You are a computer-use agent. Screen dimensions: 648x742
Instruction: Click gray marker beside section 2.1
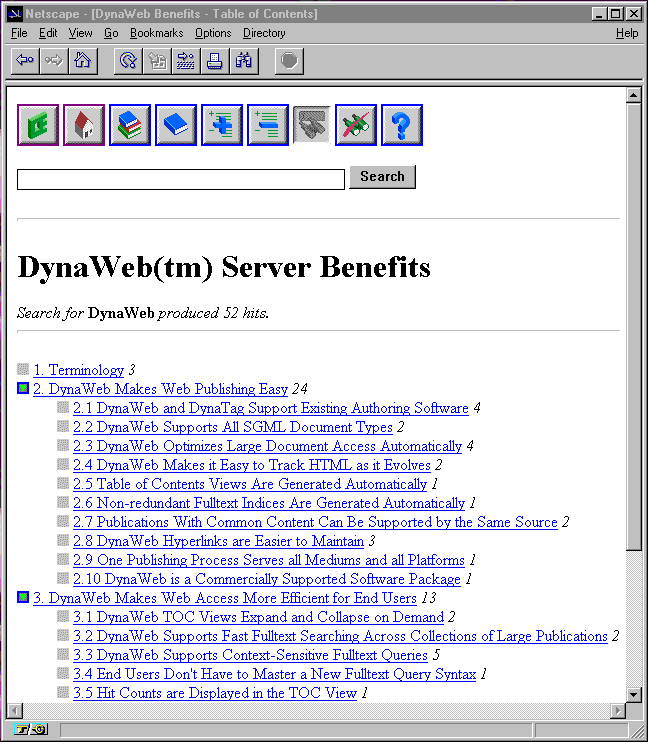click(63, 407)
